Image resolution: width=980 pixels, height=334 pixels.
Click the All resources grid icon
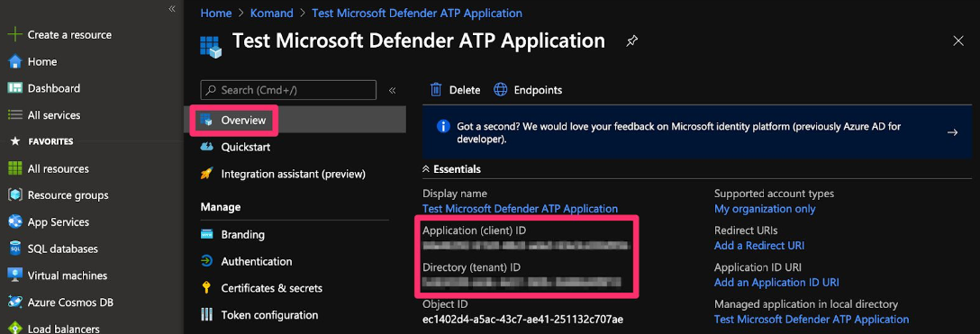(15, 168)
